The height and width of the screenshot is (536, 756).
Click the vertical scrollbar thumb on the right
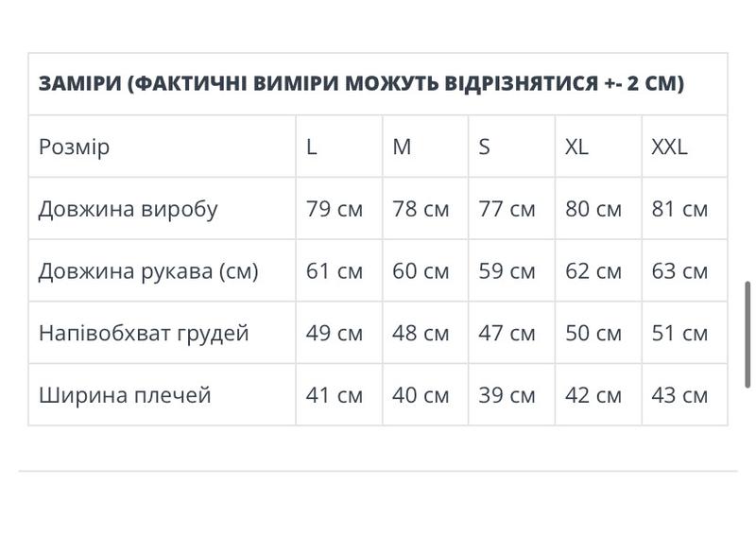point(748,333)
